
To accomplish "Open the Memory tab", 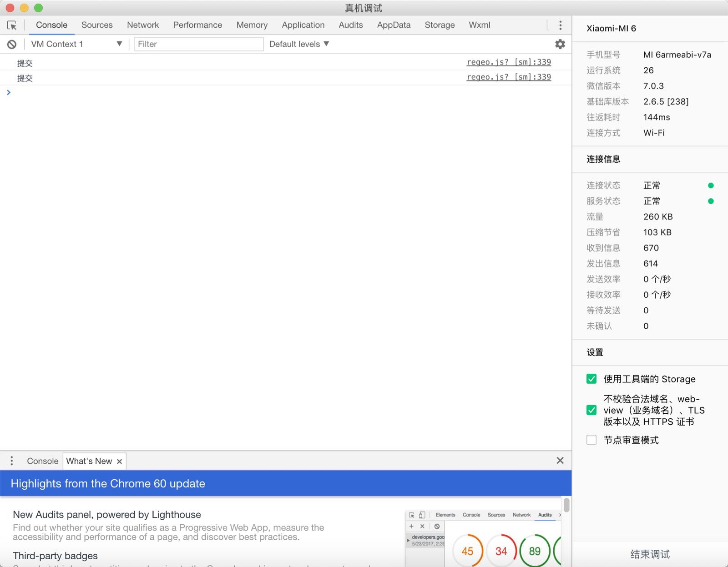I will [252, 25].
